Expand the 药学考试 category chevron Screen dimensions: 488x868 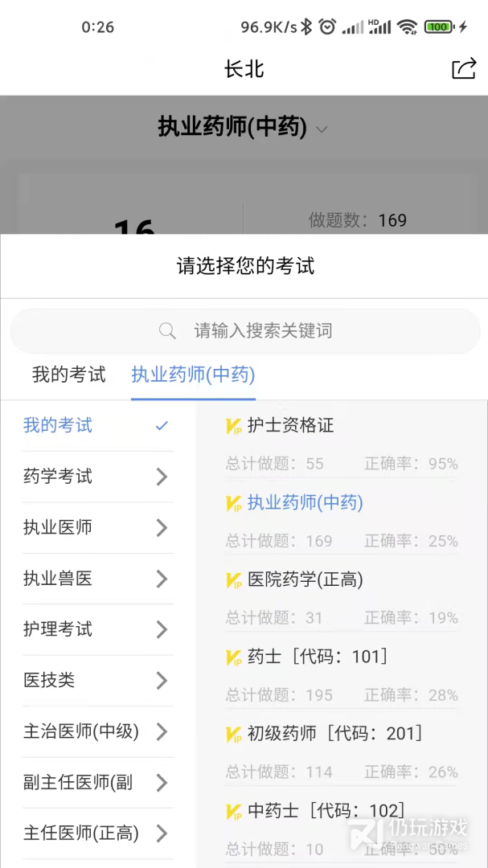point(162,477)
